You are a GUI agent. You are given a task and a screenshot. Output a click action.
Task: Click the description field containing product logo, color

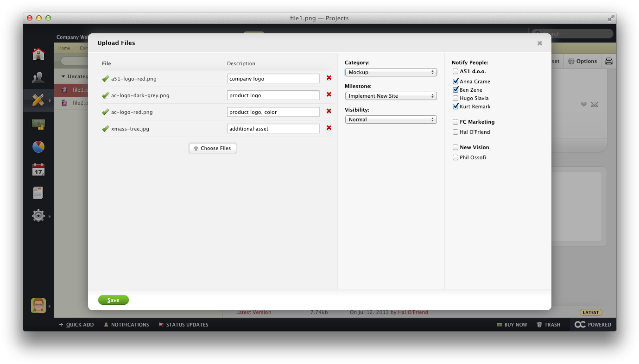pyautogui.click(x=273, y=112)
